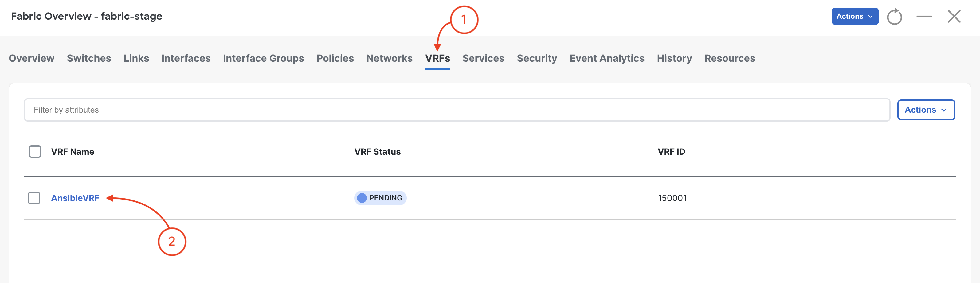Go to the Interfaces tab
This screenshot has height=283, width=980.
186,58
